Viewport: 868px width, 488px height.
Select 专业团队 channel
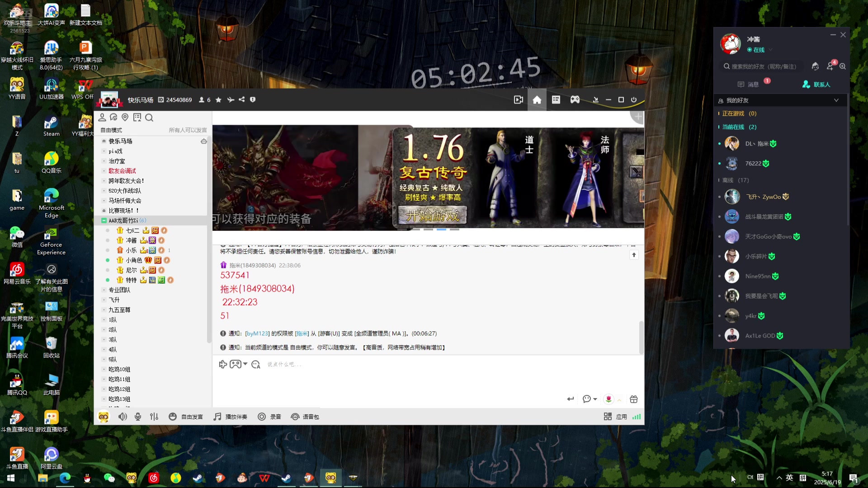pyautogui.click(x=119, y=290)
